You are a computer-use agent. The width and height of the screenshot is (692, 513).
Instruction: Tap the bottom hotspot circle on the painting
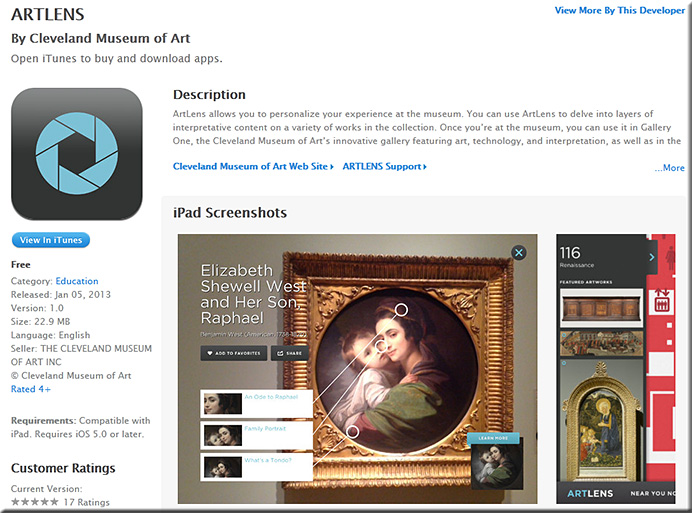(352, 431)
